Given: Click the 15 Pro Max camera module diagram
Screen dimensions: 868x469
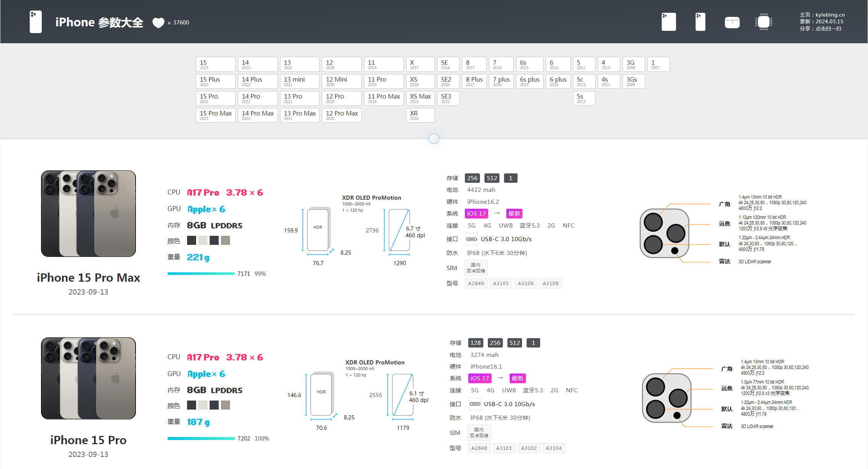Looking at the screenshot, I should click(665, 233).
